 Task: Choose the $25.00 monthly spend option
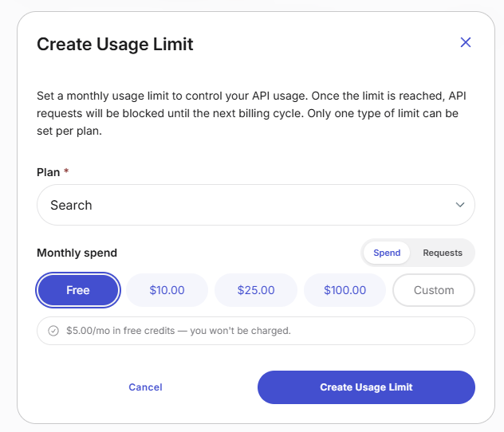point(256,290)
